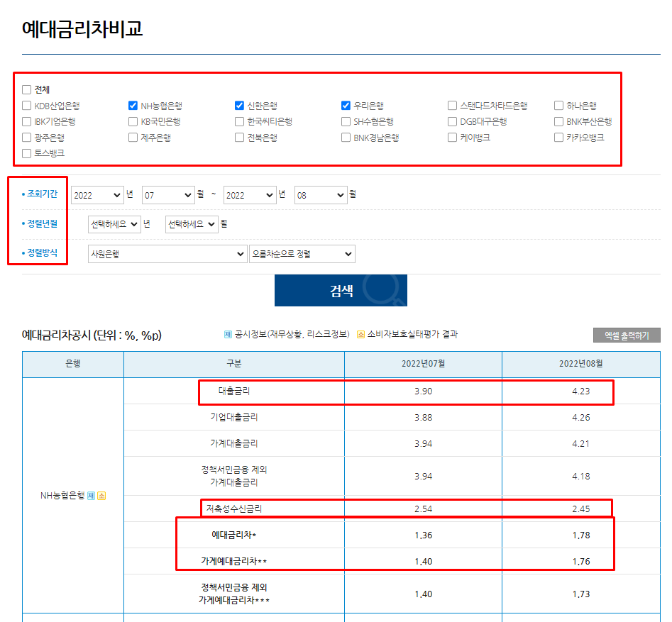The height and width of the screenshot is (622, 672).
Task: Click the 구분 column header
Action: tap(234, 364)
